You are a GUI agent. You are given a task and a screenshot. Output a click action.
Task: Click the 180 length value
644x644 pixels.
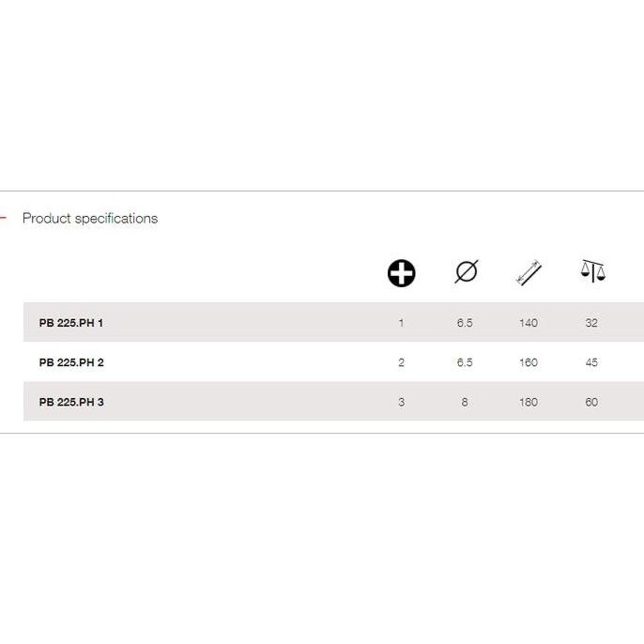[529, 402]
